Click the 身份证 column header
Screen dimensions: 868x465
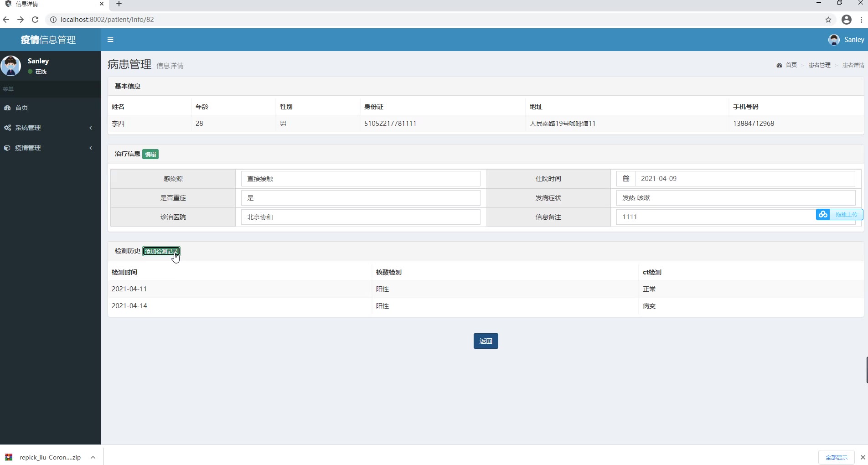pyautogui.click(x=373, y=107)
